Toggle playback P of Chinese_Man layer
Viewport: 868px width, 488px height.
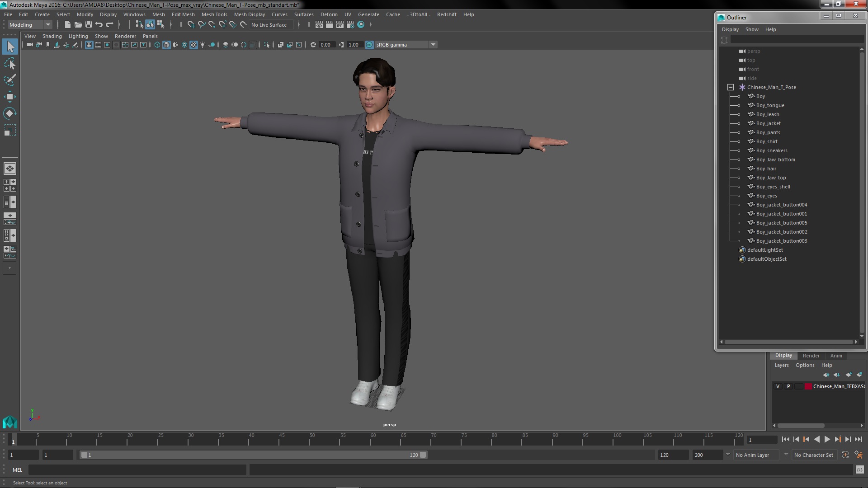[788, 386]
